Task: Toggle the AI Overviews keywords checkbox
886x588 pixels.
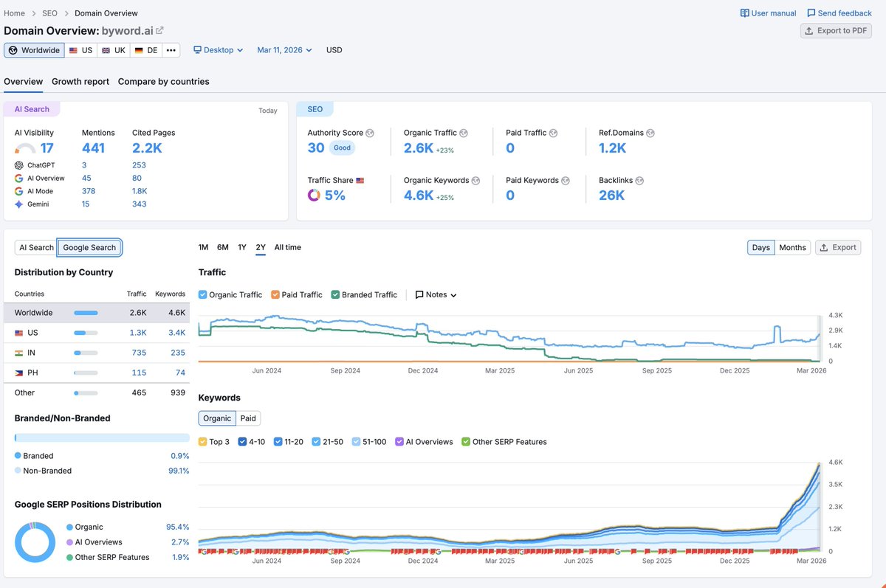Action: (x=399, y=442)
